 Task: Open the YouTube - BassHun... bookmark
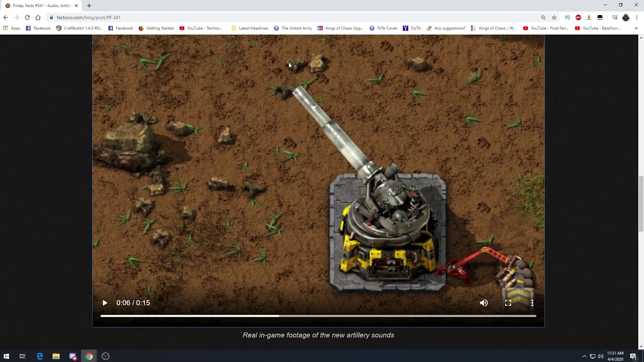[x=598, y=28]
